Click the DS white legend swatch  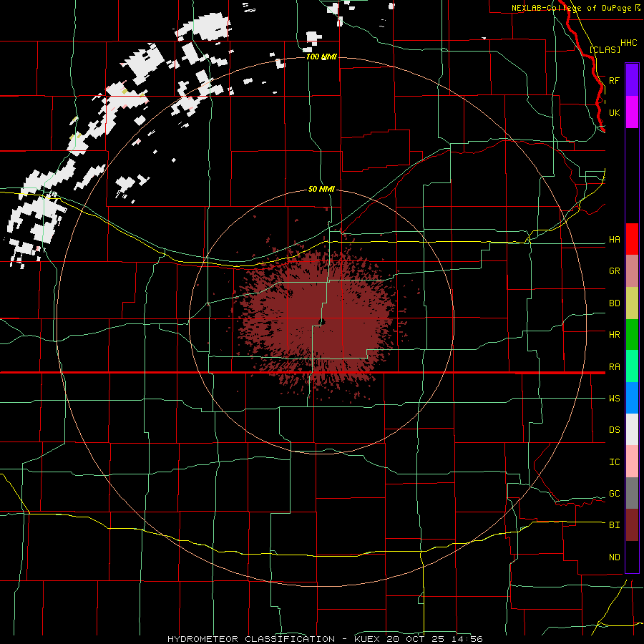(632, 429)
